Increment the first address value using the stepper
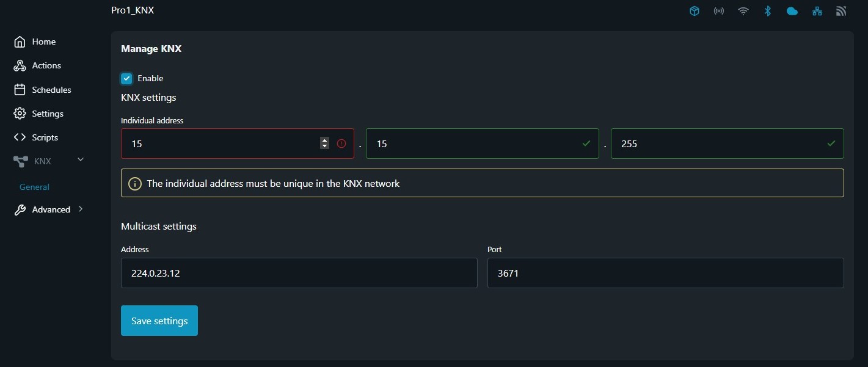 324,140
